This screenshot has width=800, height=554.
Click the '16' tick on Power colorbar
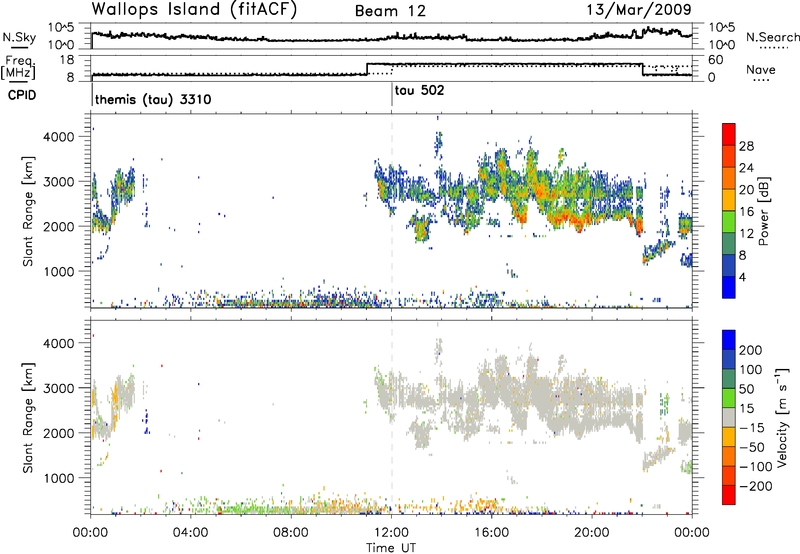pyautogui.click(x=746, y=212)
